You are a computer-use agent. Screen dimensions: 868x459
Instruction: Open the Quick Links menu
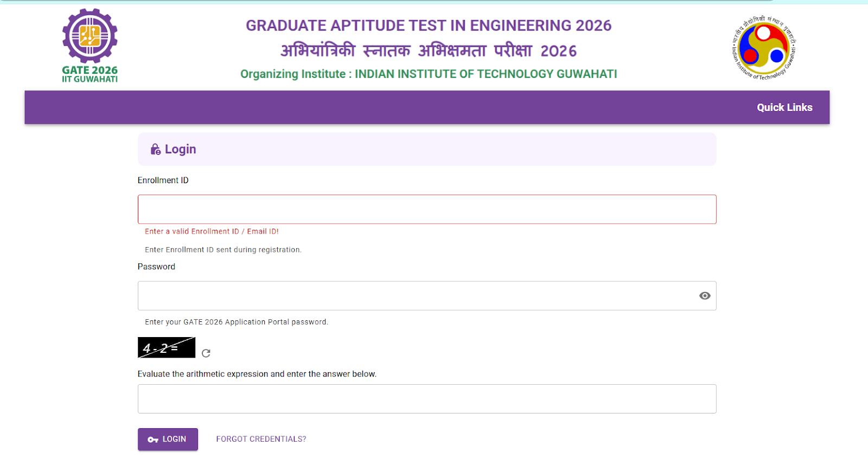784,107
